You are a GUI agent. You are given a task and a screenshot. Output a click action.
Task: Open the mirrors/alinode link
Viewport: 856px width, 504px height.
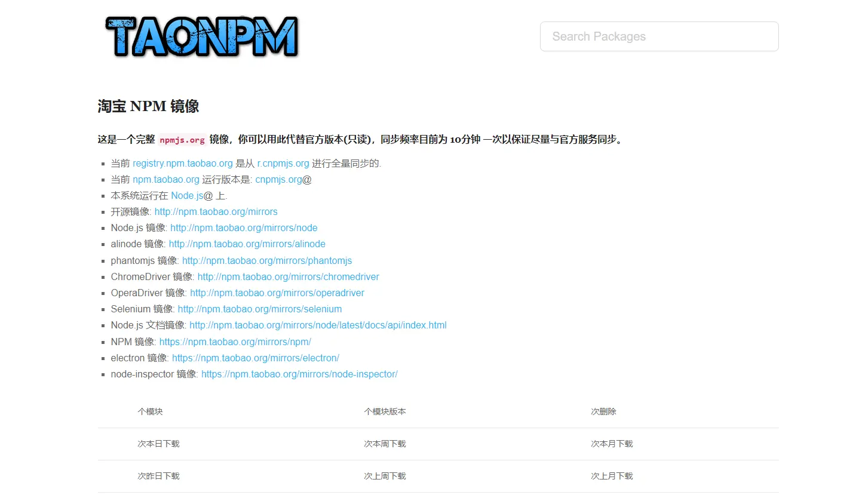click(247, 244)
